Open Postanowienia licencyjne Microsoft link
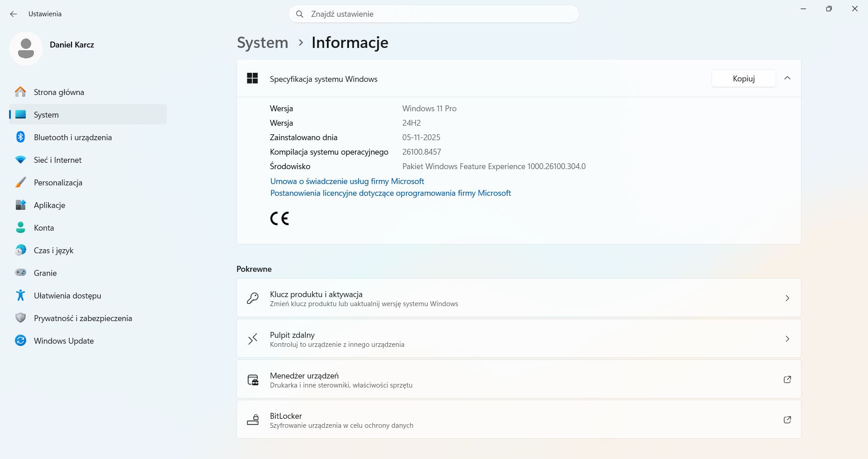Screen dimensions: 868x459 point(391,193)
